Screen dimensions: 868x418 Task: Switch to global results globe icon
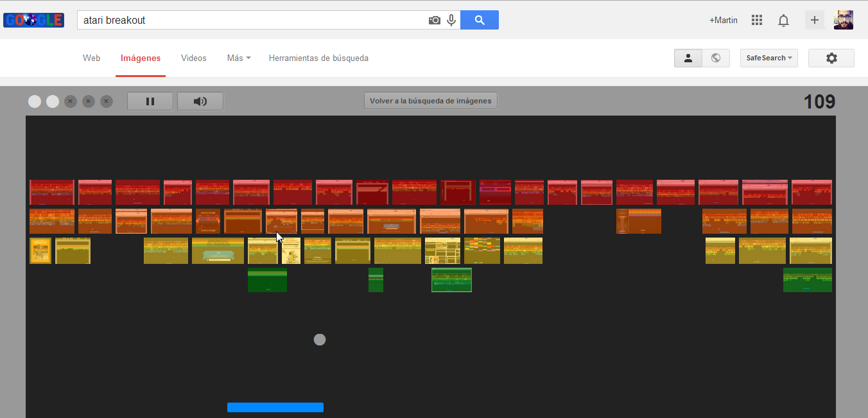click(716, 58)
